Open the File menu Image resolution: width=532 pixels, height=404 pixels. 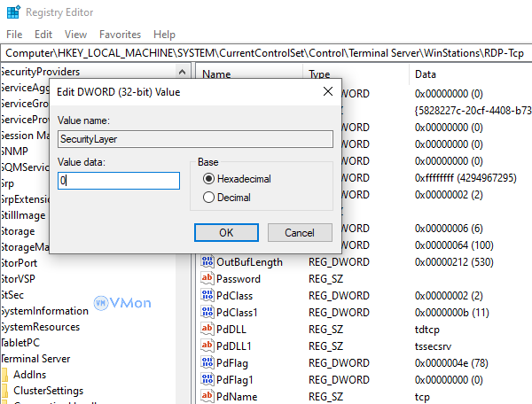pos(14,34)
